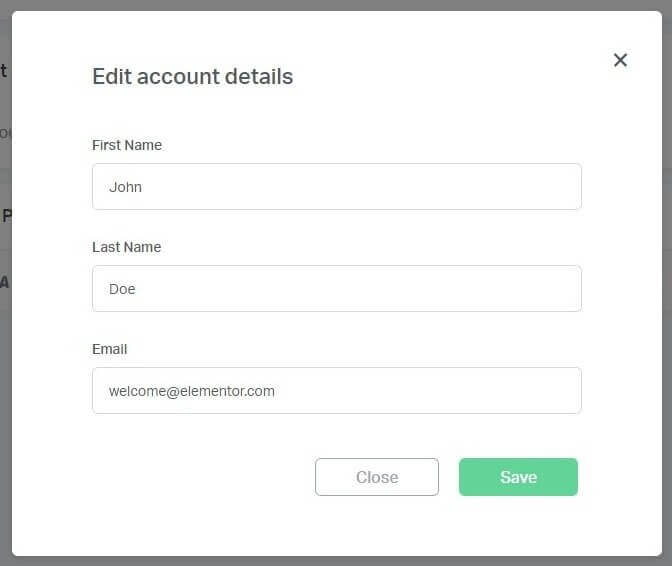This screenshot has width=672, height=566.
Task: Click the "First Name" label
Action: (127, 145)
